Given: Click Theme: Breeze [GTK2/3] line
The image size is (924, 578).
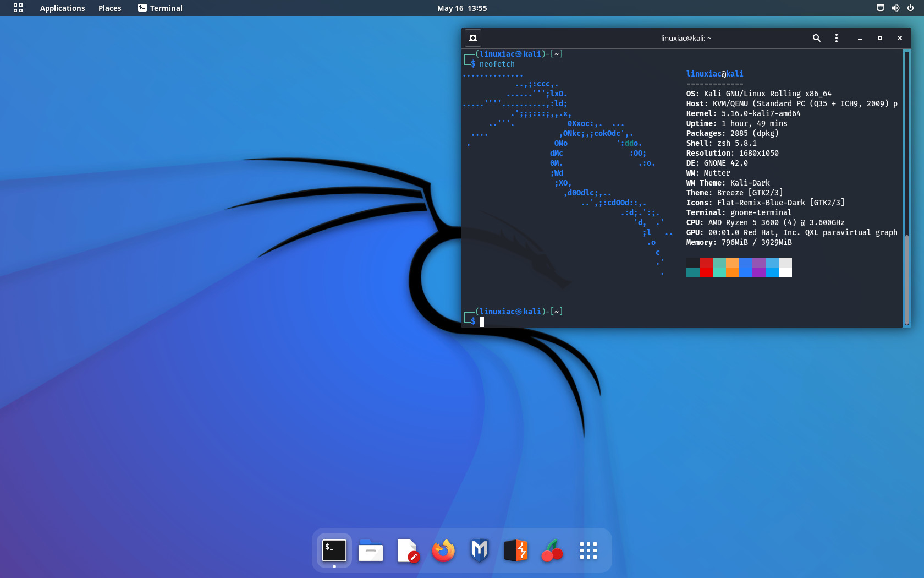Looking at the screenshot, I should tap(735, 193).
